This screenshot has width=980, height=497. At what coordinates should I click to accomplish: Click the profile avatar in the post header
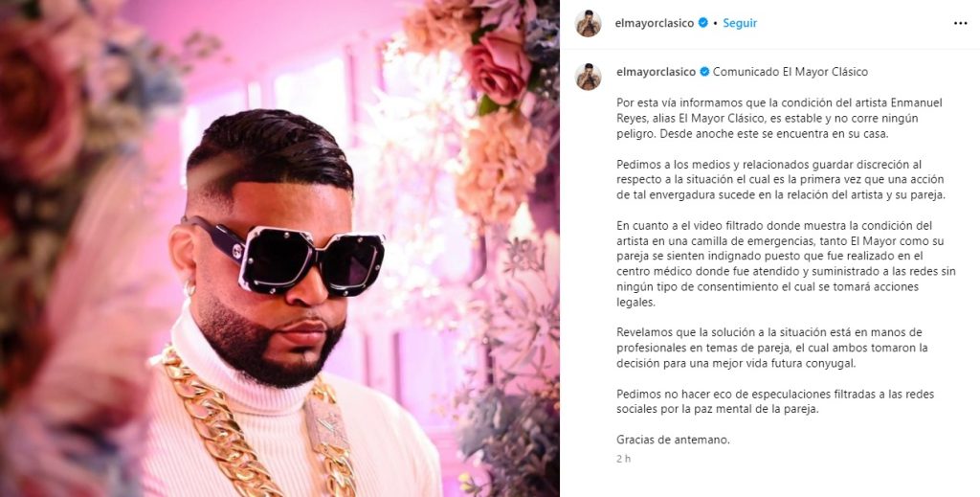click(x=589, y=23)
